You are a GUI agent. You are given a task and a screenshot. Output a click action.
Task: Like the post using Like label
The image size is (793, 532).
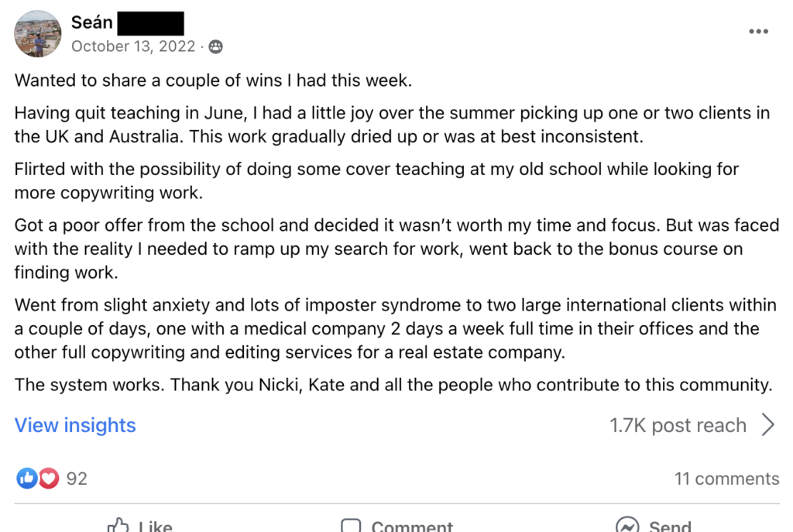point(155,526)
